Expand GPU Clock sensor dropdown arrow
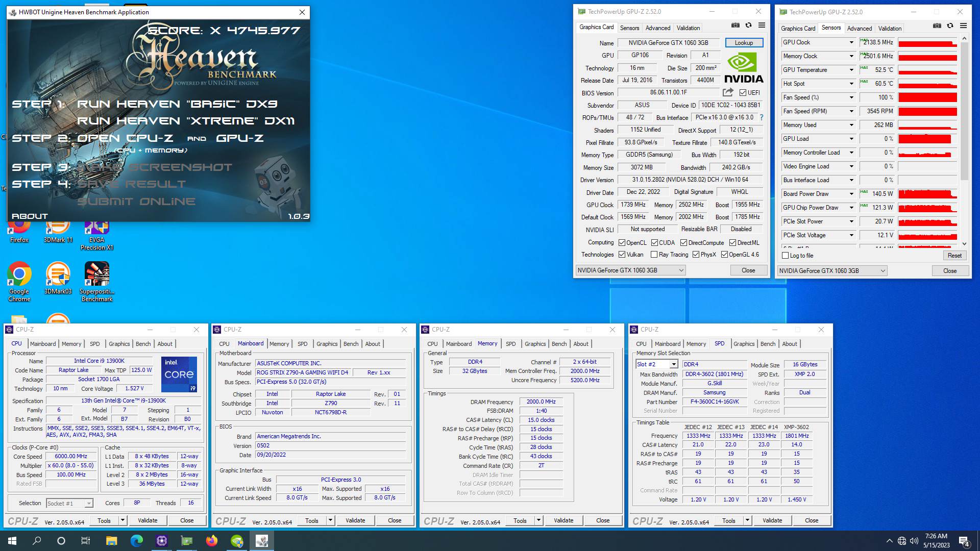The height and width of the screenshot is (551, 980). click(851, 42)
